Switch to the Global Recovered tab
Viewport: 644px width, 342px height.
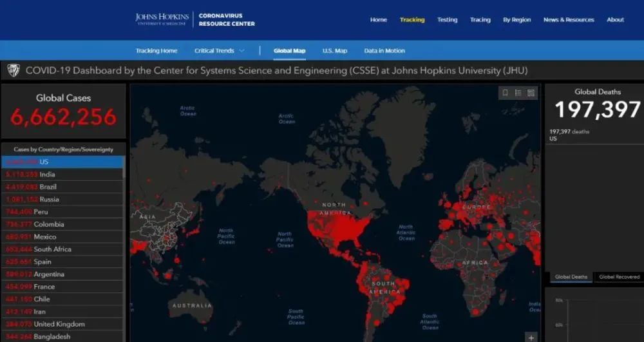pyautogui.click(x=619, y=277)
